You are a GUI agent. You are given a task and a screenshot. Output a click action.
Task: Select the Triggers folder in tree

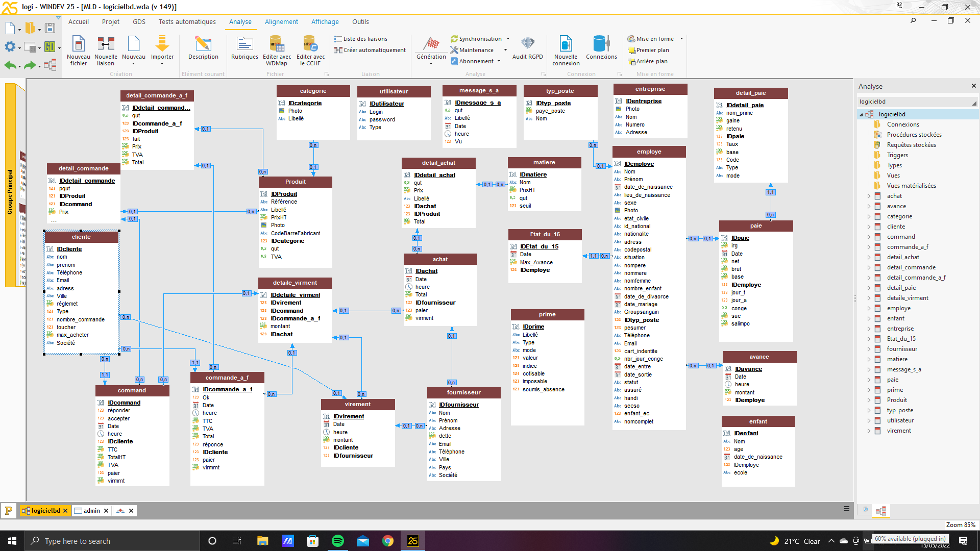(x=897, y=155)
